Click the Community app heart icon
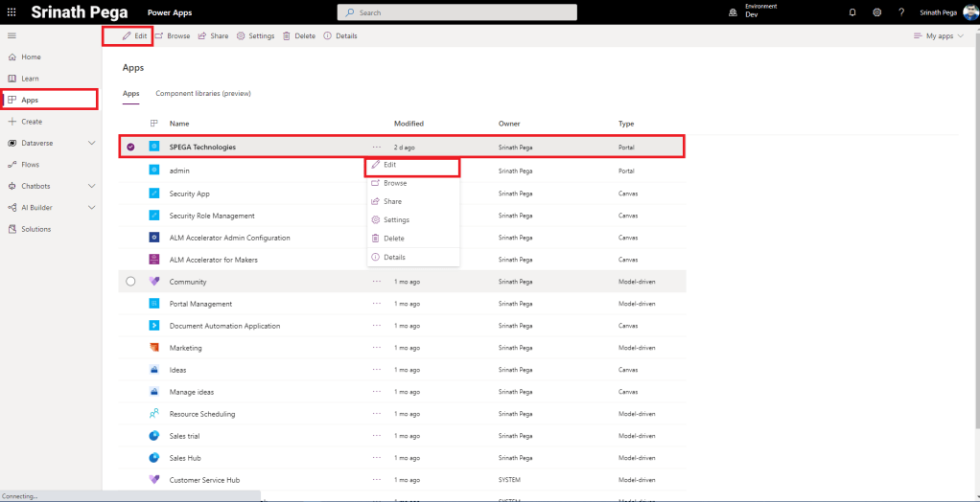Viewport: 980px width, 502px height. click(x=153, y=282)
